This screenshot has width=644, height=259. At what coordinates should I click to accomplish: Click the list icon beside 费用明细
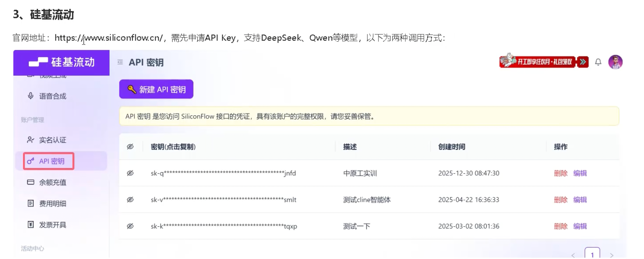point(31,203)
